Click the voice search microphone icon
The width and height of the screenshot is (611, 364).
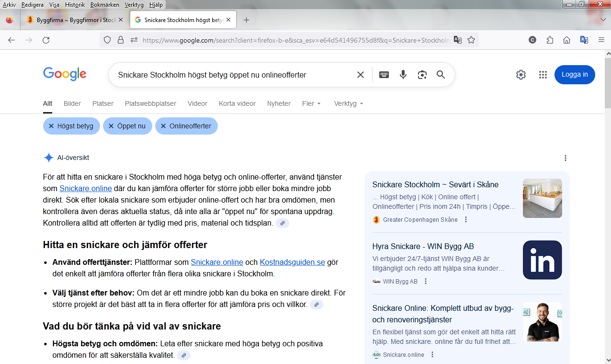click(403, 75)
